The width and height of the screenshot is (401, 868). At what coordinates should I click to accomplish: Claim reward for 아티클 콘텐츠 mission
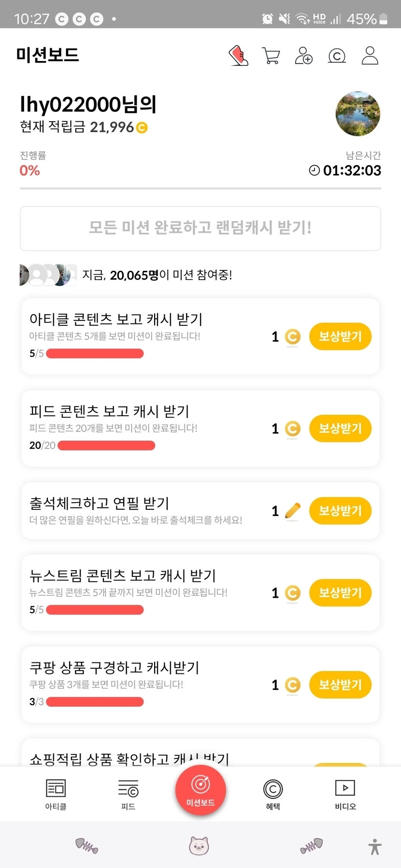pyautogui.click(x=340, y=336)
